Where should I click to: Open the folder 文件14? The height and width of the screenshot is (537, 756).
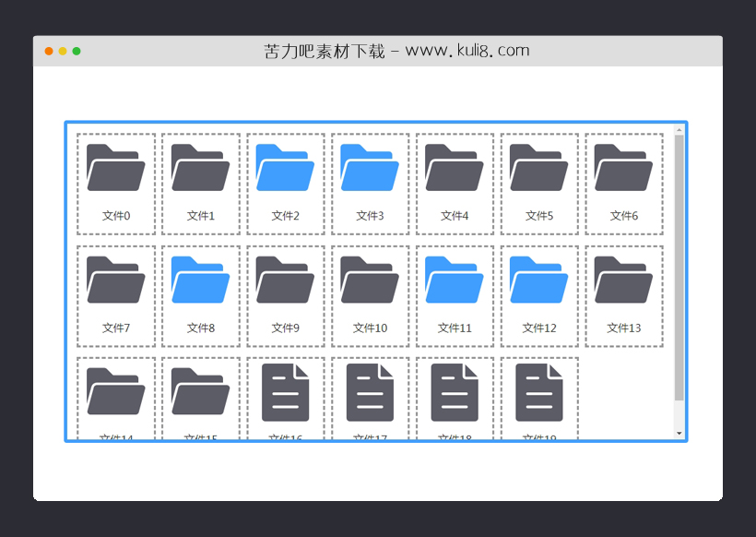[x=115, y=392]
